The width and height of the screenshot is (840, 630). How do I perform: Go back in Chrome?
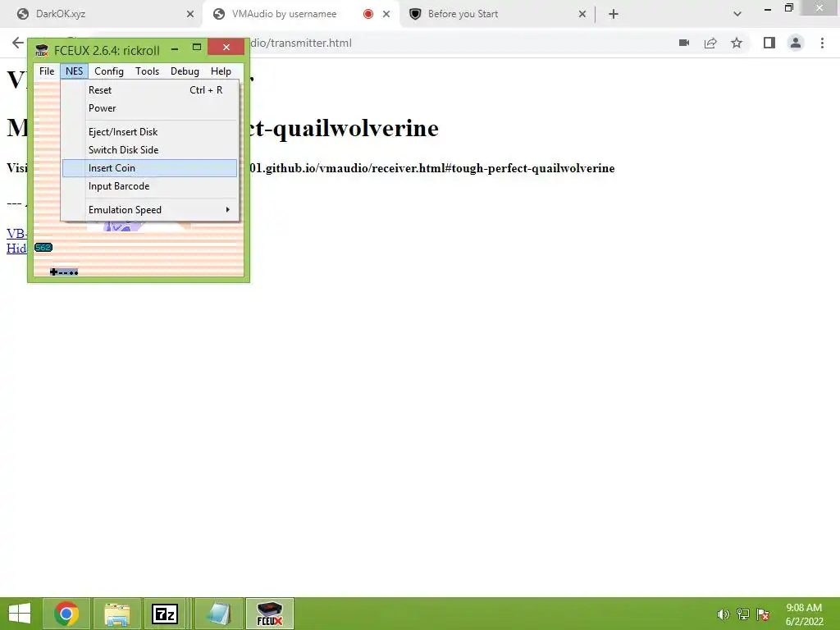[18, 43]
